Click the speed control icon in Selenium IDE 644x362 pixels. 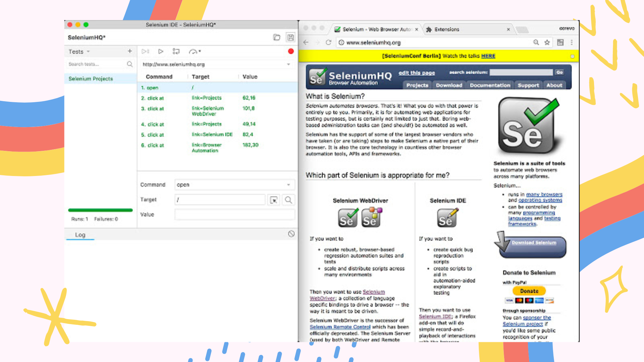coord(192,52)
